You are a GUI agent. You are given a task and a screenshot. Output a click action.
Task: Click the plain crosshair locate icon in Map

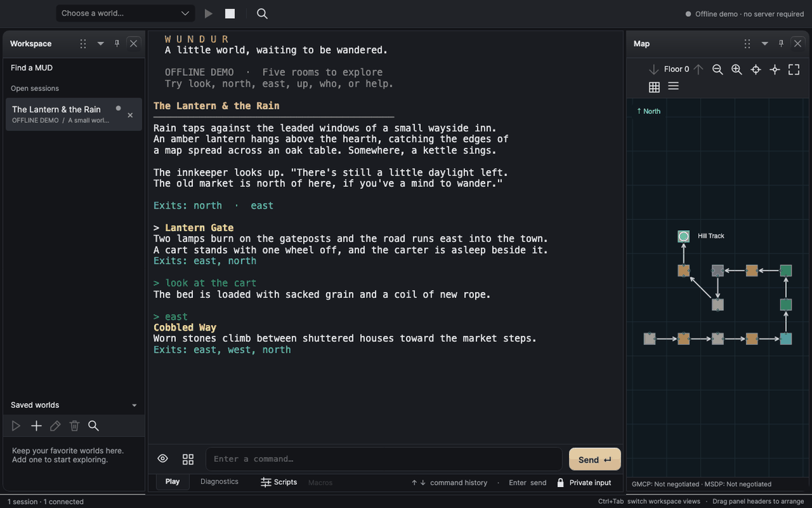click(775, 69)
